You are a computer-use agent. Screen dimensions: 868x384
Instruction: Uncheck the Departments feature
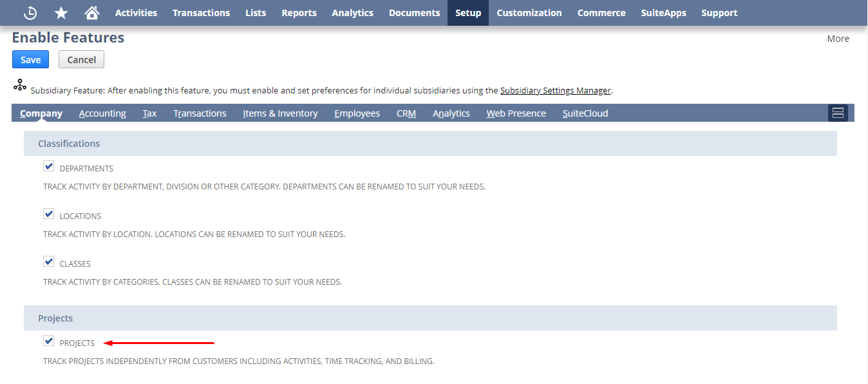(48, 166)
